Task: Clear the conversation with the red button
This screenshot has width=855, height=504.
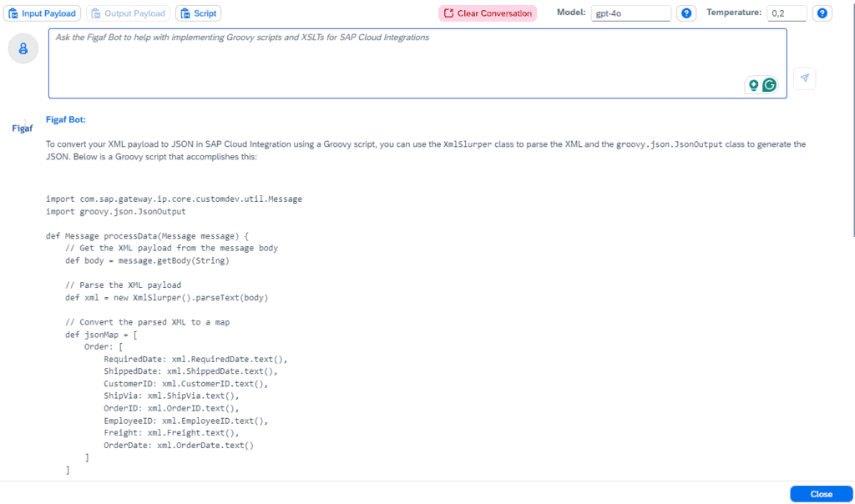Action: pyautogui.click(x=488, y=13)
